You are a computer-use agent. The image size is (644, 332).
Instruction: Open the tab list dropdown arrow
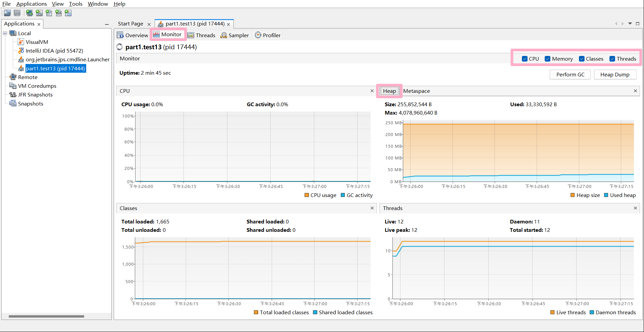pos(630,23)
